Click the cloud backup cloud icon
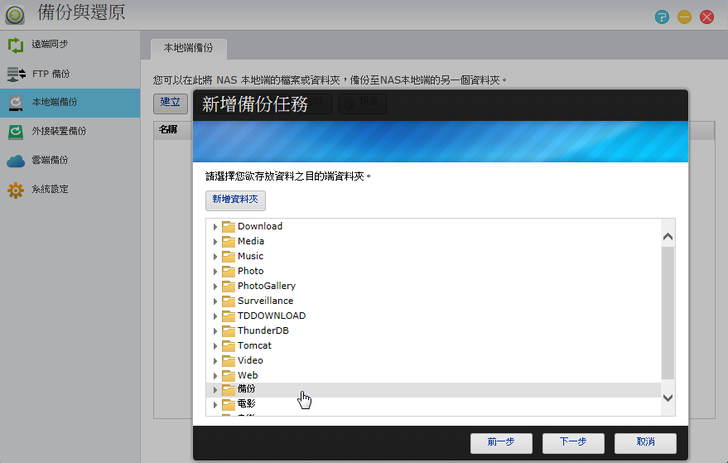This screenshot has width=728, height=463. click(16, 161)
